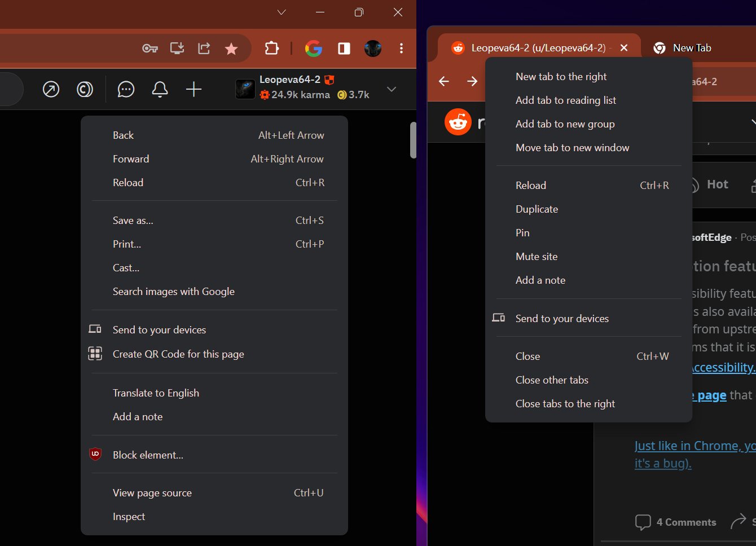Open the Chrome side panel icon
756x546 pixels.
[x=344, y=49]
